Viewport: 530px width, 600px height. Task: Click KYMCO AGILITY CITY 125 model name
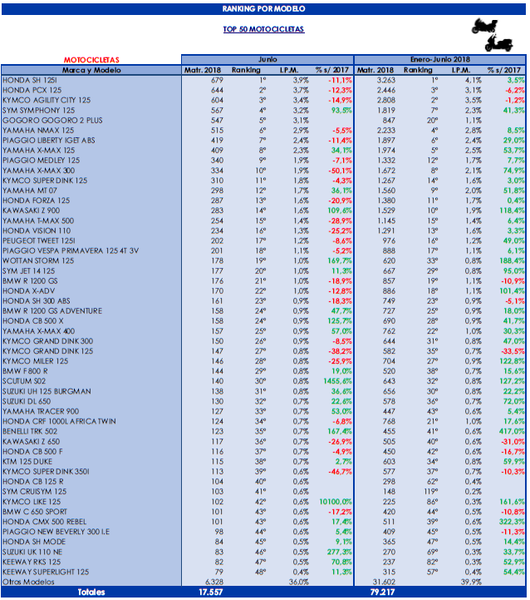47,100
